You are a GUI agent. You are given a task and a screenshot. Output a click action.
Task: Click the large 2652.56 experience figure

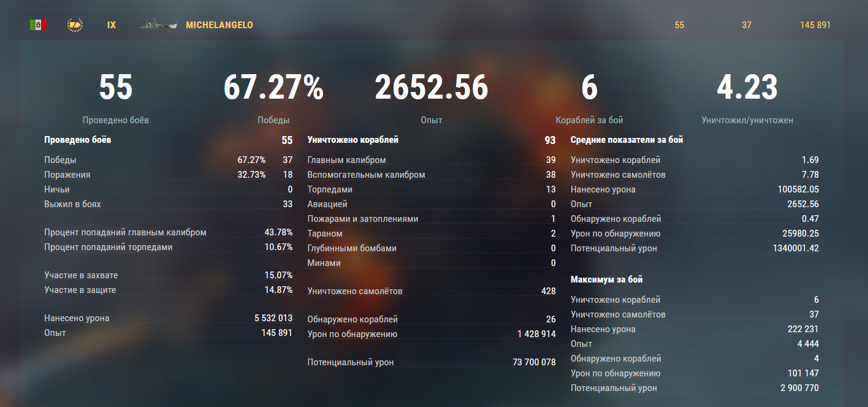pos(432,88)
